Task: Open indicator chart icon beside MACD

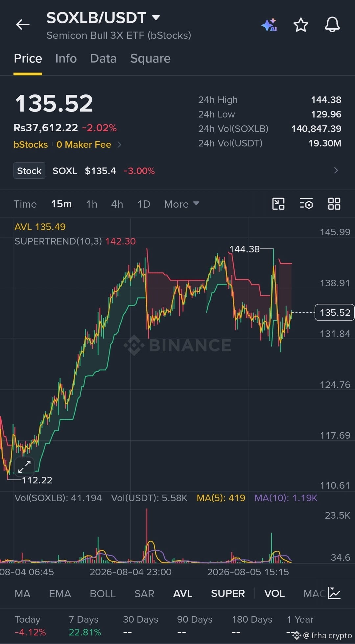Action: point(334,593)
